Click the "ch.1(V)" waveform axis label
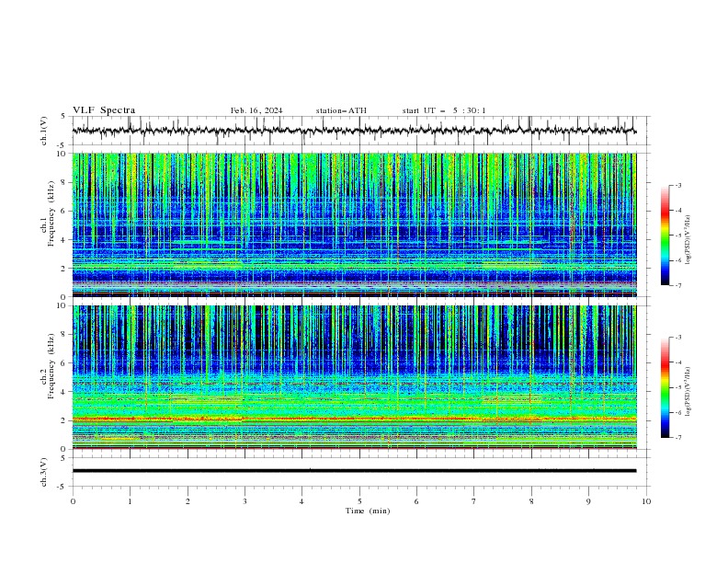This screenshot has height=563, width=728. 44,131
